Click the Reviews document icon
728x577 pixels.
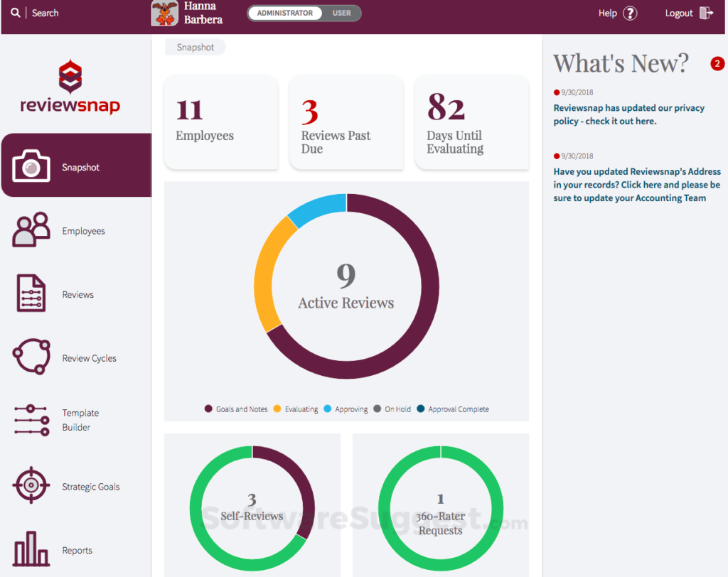31,293
